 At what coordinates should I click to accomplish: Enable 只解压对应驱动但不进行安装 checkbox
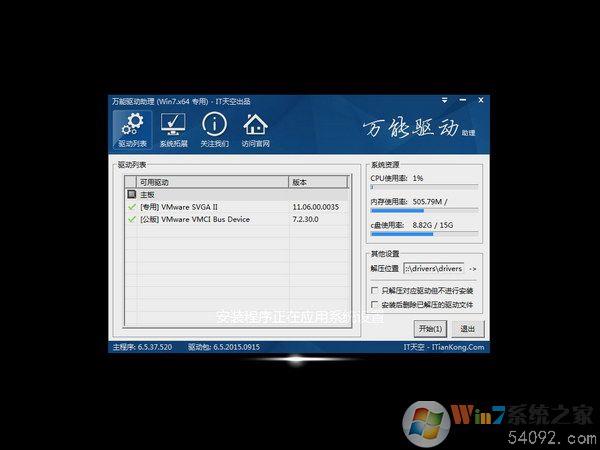point(375,290)
